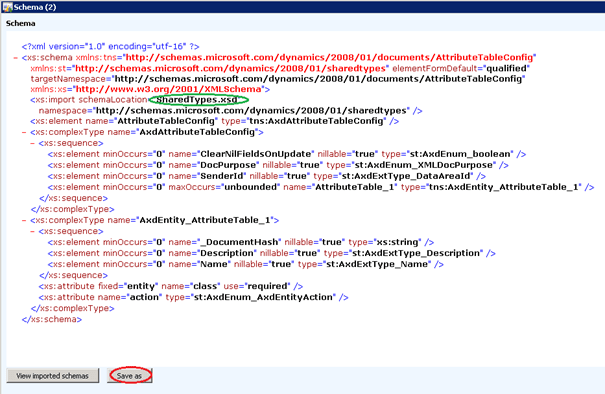The height and width of the screenshot is (394, 605).
Task: Select the AttributeTableConfig namespace URL in xmlns:tns
Action: (x=329, y=57)
